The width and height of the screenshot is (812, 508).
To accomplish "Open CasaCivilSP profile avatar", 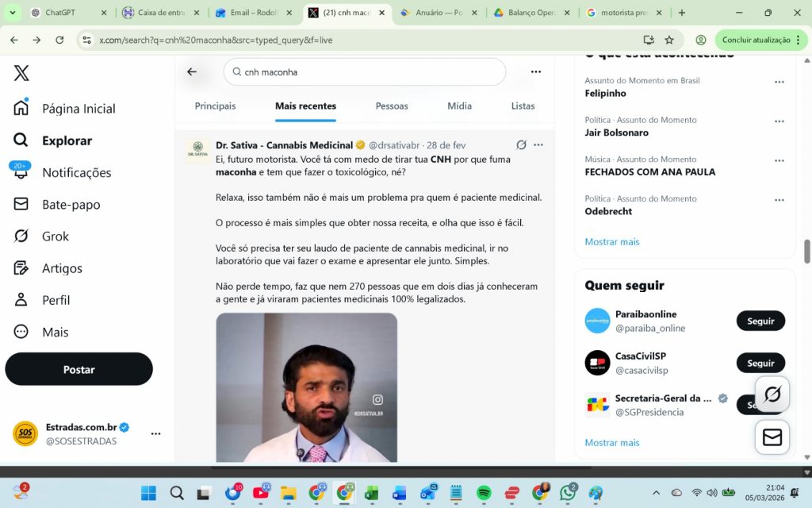I will tap(597, 363).
